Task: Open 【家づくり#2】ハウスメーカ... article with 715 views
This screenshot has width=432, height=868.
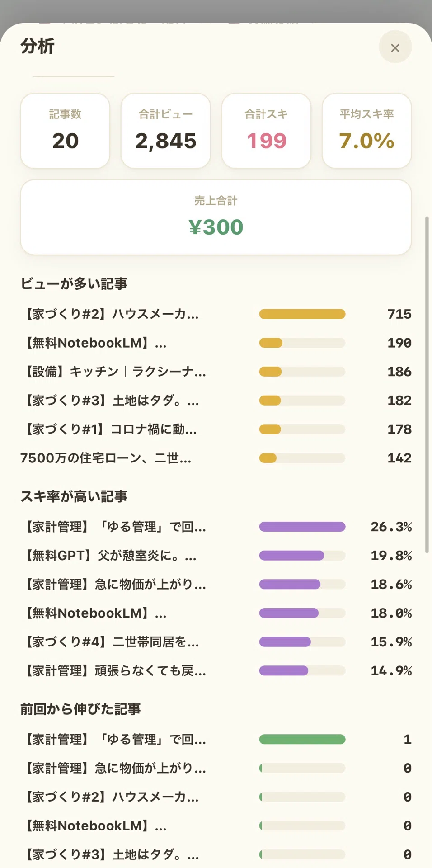Action: pos(216,314)
